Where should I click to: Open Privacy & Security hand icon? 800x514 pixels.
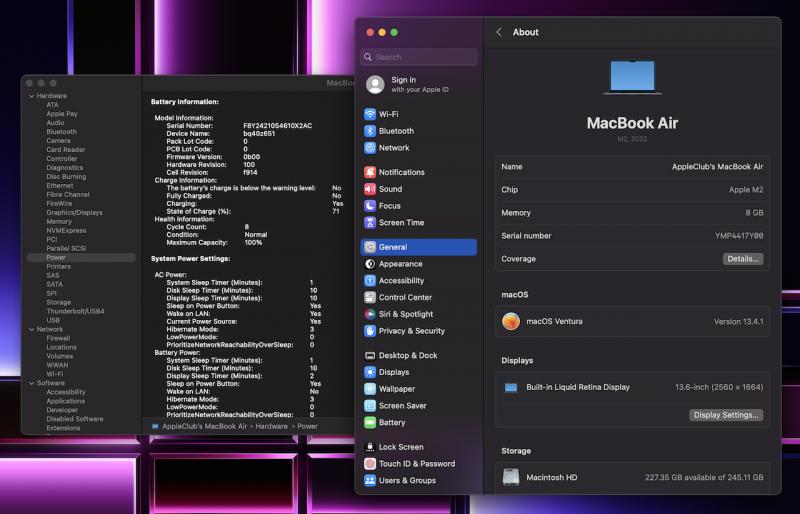pos(370,331)
